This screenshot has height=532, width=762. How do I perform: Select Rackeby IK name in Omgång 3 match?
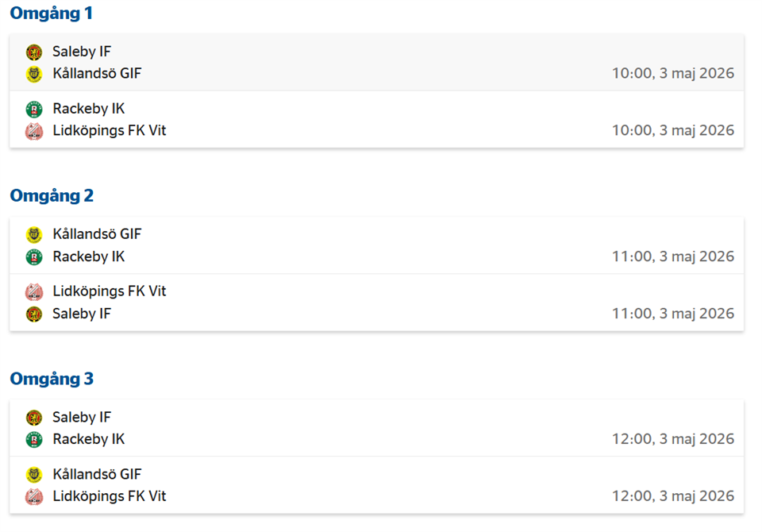[x=88, y=438]
